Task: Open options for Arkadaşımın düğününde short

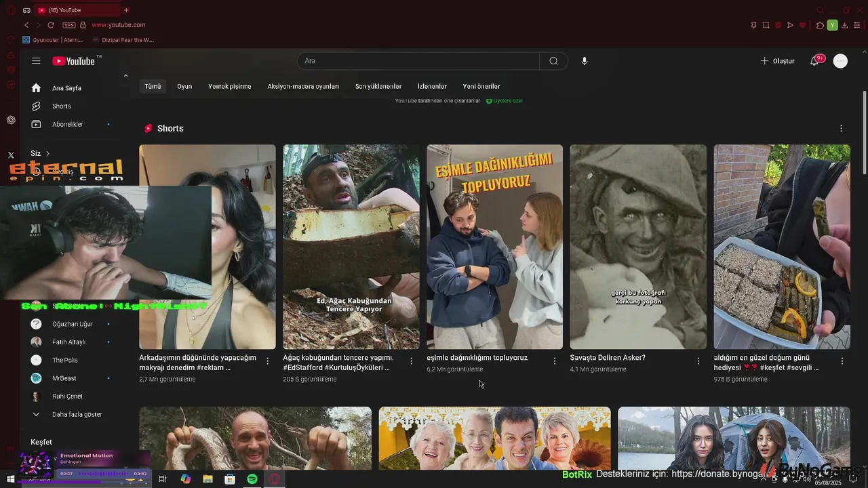Action: [x=268, y=361]
